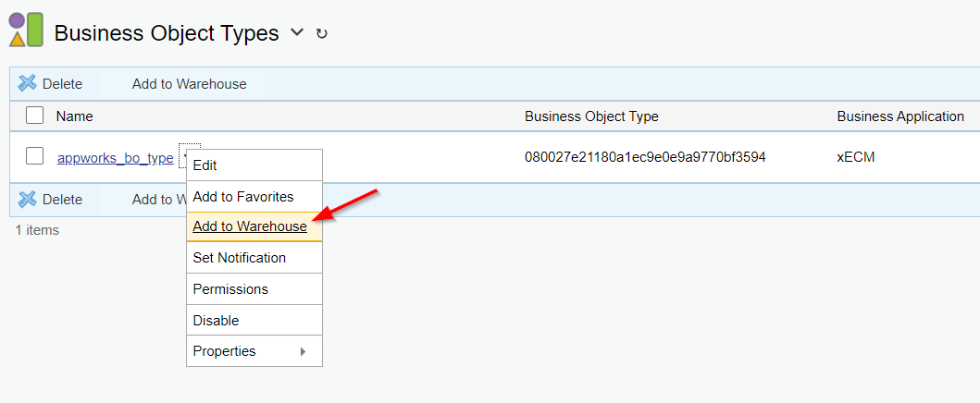The image size is (980, 403).
Task: Check the appworks_bo_type row checkbox
Action: point(35,156)
